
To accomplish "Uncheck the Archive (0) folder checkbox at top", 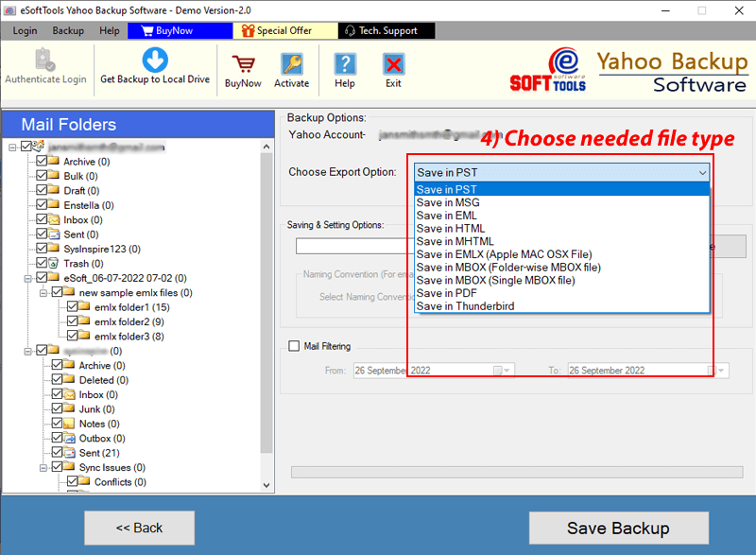I will pyautogui.click(x=41, y=162).
